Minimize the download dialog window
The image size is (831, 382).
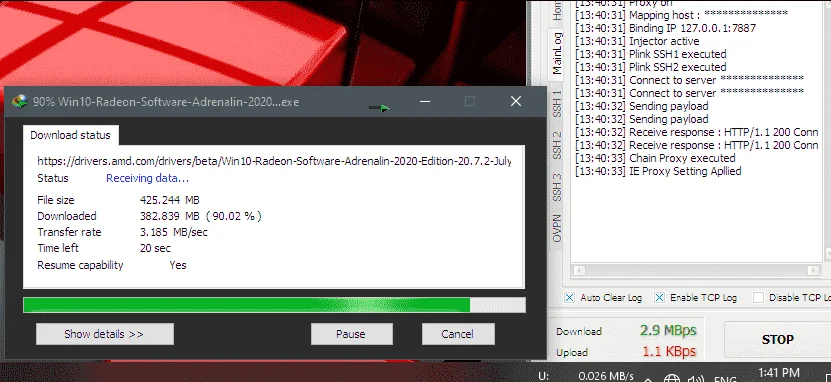point(425,101)
